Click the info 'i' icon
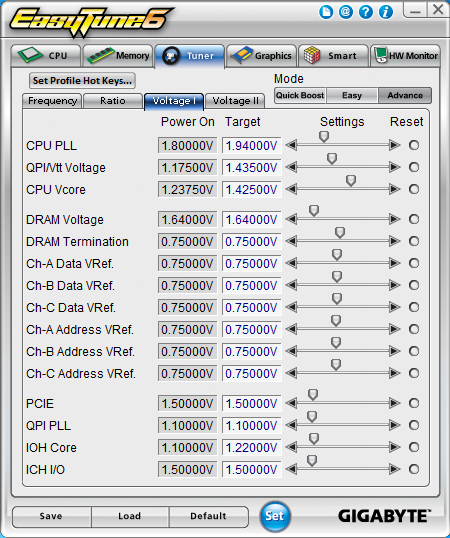 (386, 12)
